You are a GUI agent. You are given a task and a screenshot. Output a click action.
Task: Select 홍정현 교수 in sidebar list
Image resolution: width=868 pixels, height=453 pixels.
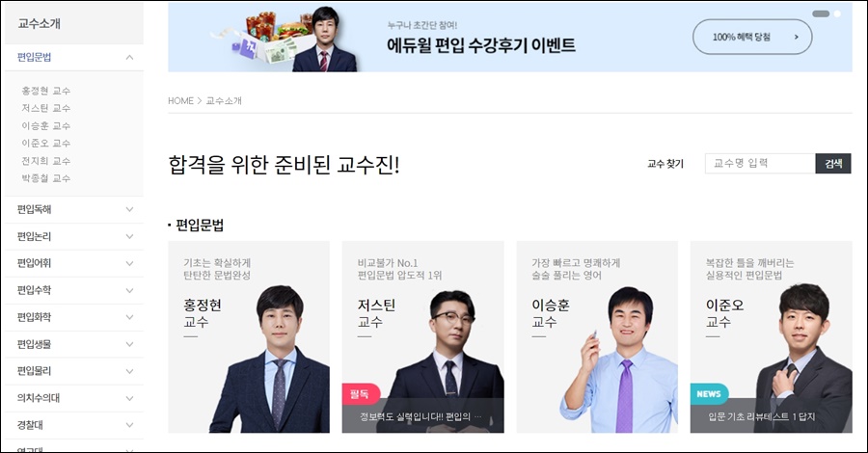click(46, 91)
